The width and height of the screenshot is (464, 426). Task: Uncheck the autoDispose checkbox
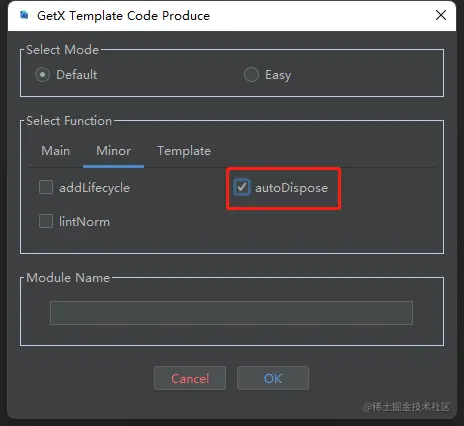pos(242,187)
